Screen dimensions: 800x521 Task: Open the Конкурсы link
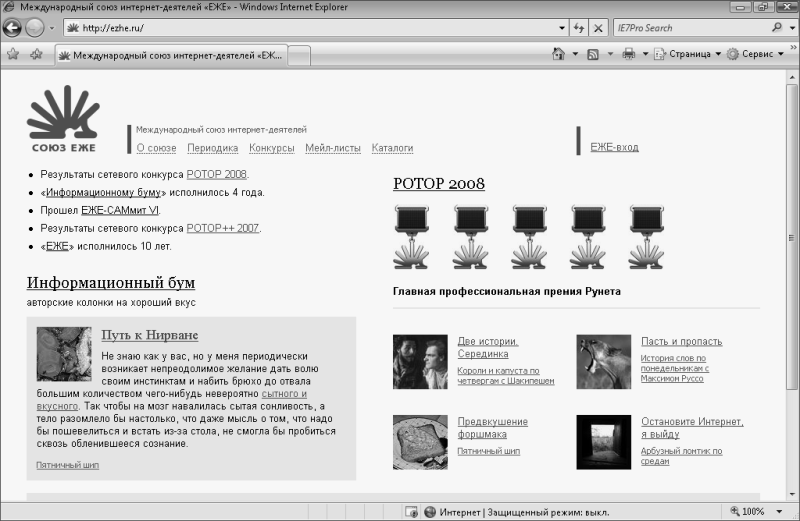coord(271,148)
